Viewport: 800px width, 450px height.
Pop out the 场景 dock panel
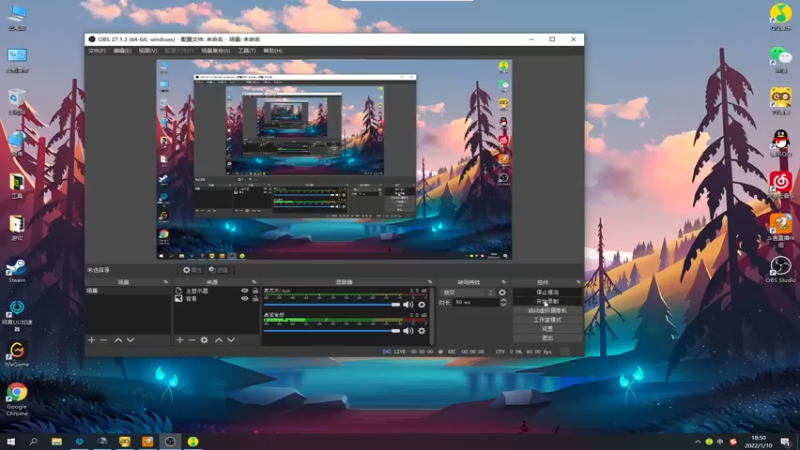coord(165,282)
